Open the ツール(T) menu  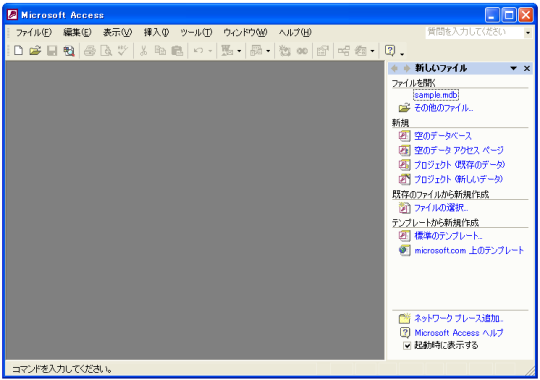[x=196, y=32]
